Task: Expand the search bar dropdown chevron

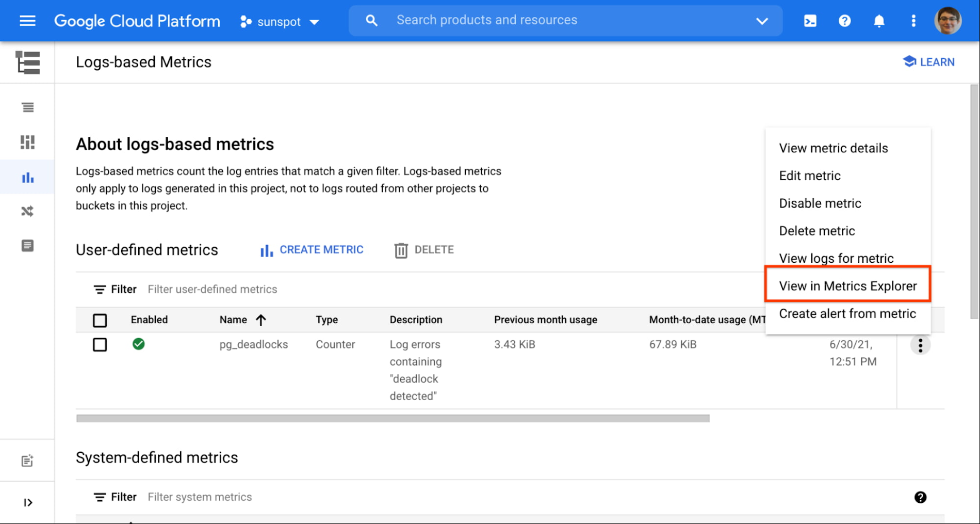Action: pos(762,21)
